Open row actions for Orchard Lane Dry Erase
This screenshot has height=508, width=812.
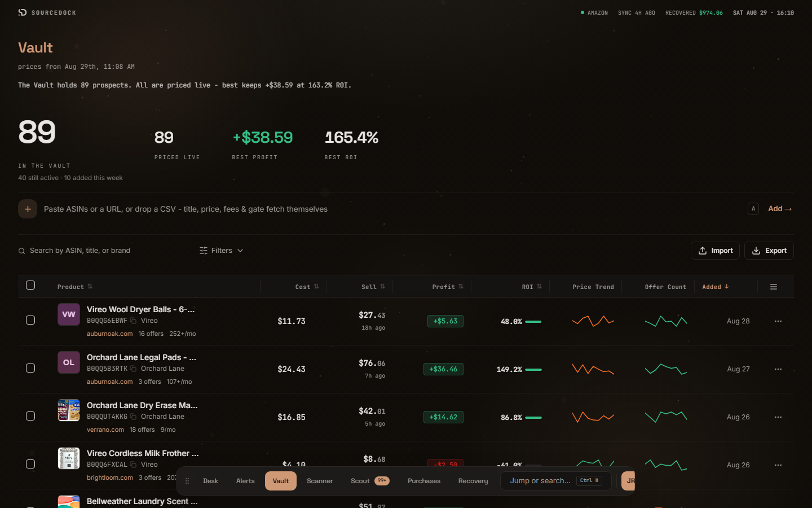[778, 417]
